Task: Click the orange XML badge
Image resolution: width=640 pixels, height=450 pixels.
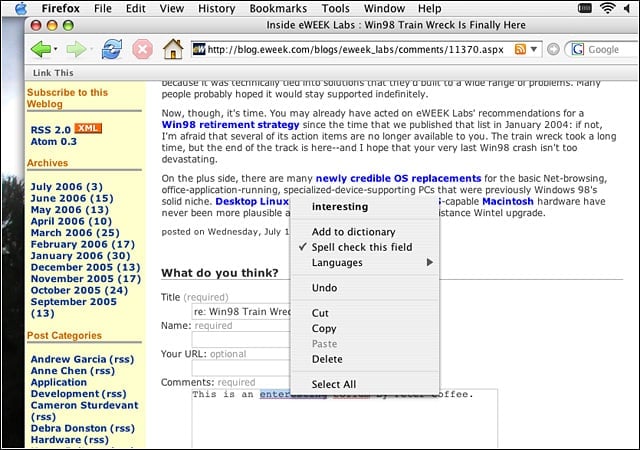Action: 88,129
